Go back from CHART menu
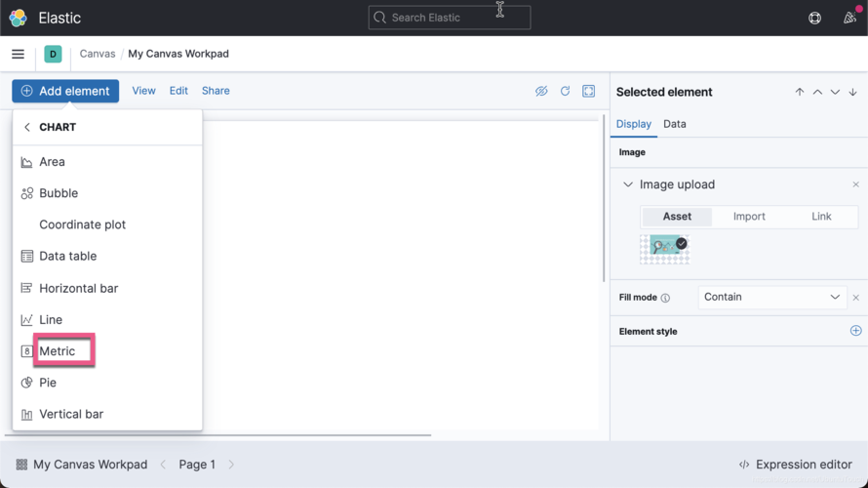 tap(27, 127)
